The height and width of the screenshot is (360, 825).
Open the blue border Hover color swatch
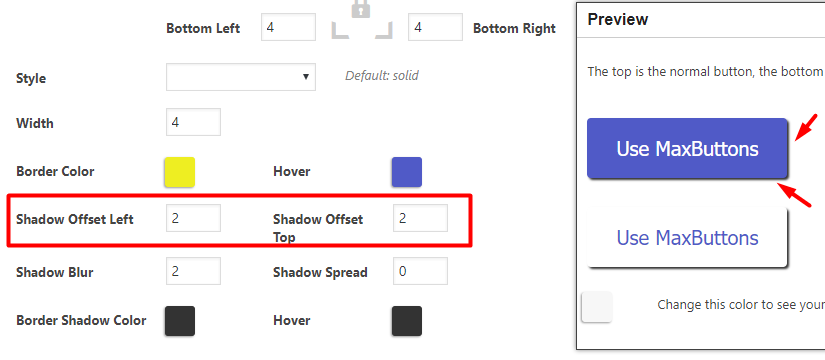407,172
